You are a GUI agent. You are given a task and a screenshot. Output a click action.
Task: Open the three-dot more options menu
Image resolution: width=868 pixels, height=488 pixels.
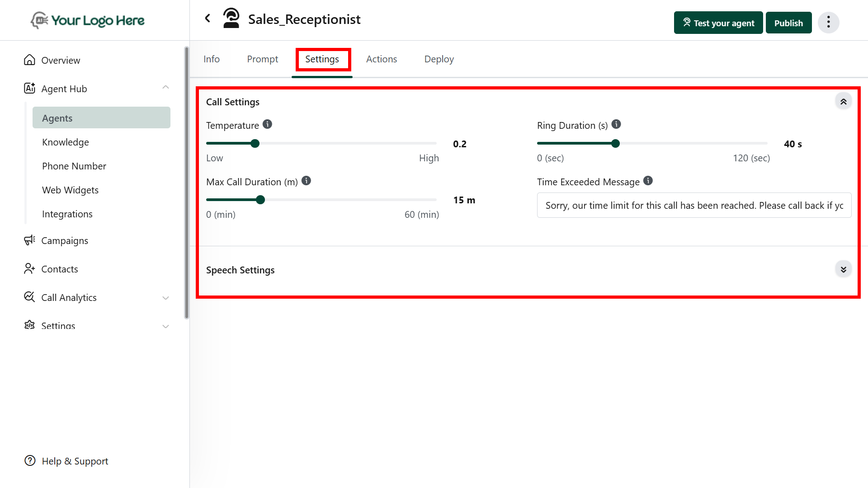point(828,22)
